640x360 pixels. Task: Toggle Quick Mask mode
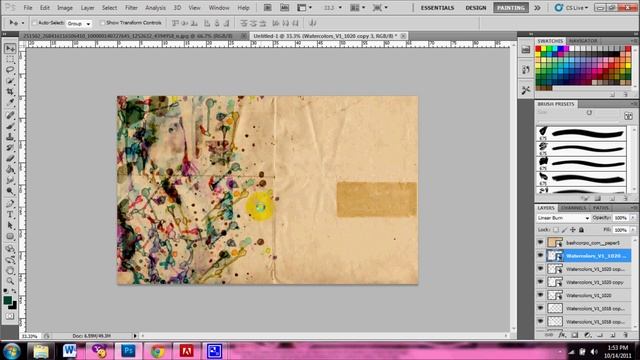tap(10, 316)
